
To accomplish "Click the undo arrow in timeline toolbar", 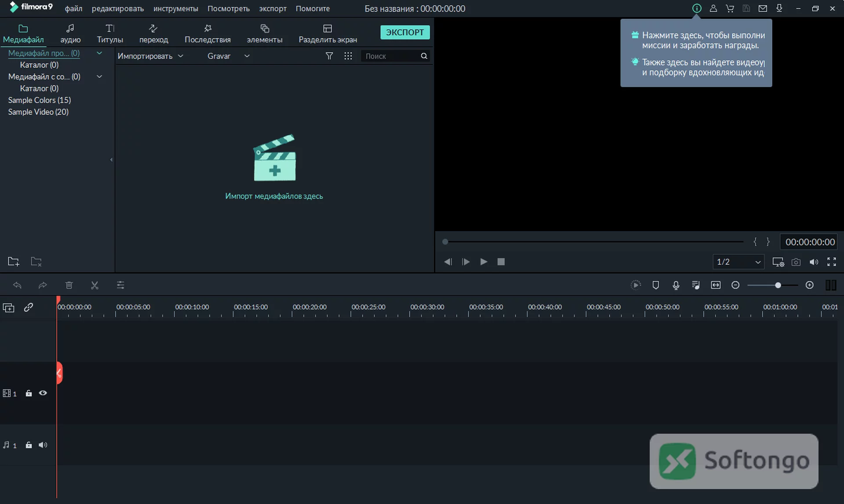I will pyautogui.click(x=17, y=285).
